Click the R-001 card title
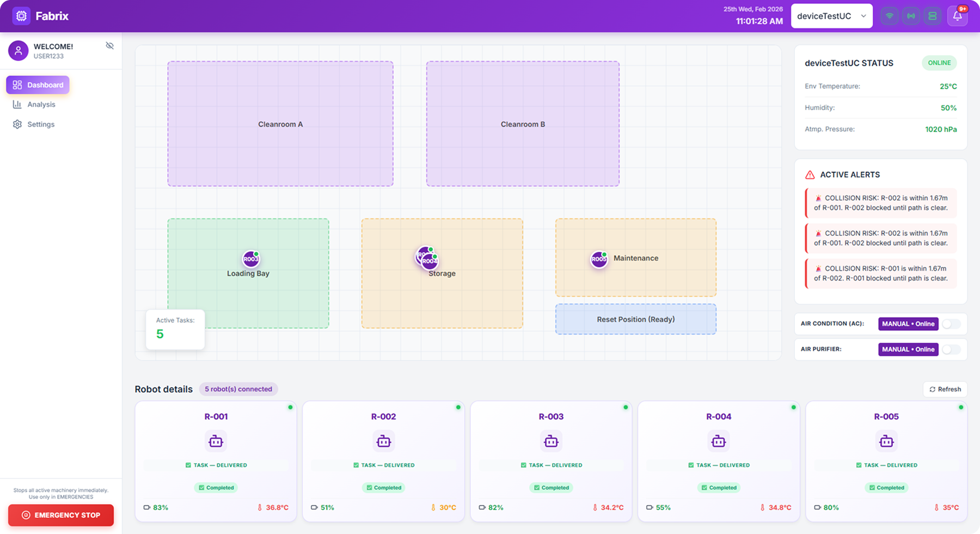 point(216,416)
